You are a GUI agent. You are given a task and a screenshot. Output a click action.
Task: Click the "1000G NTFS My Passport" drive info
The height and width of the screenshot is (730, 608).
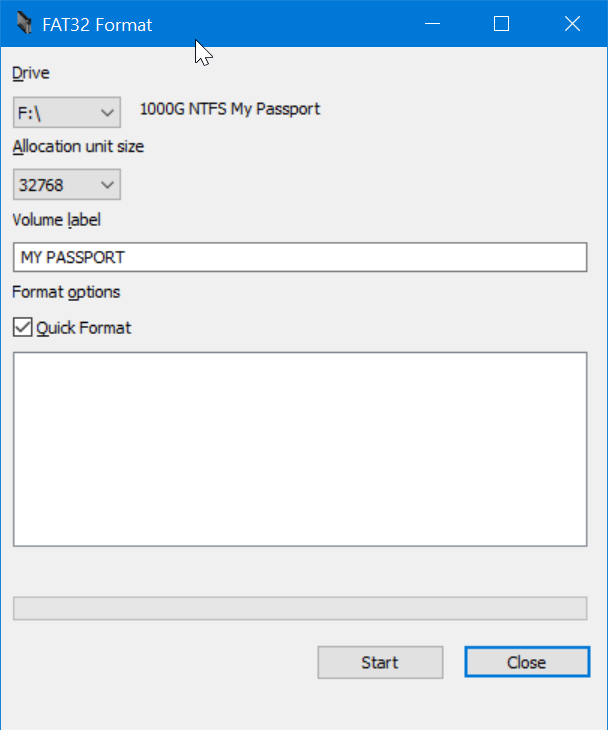230,109
